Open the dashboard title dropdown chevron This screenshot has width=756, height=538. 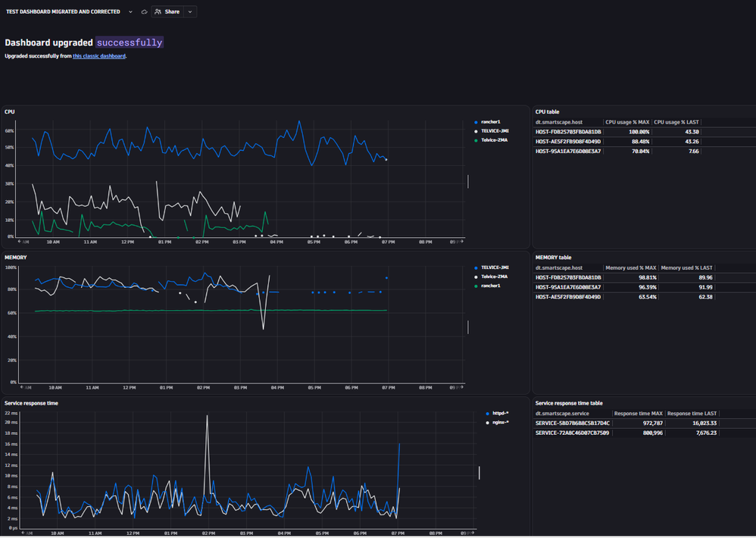pos(130,11)
